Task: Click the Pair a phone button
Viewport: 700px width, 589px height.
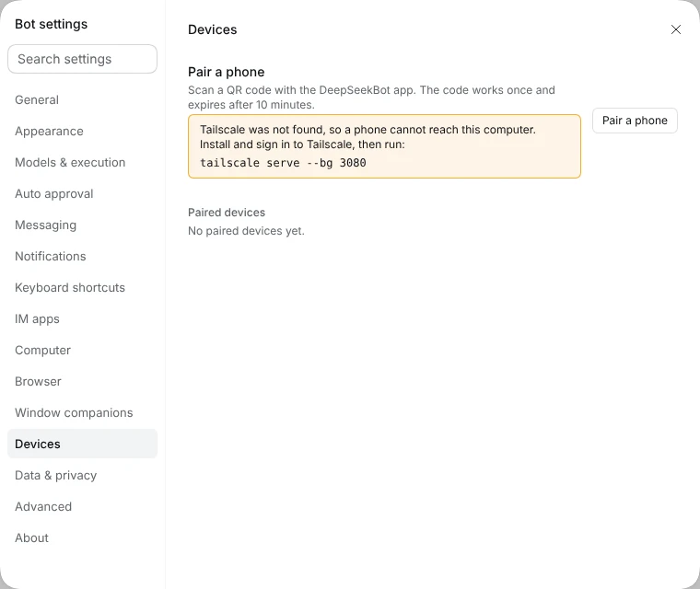Action: tap(635, 121)
